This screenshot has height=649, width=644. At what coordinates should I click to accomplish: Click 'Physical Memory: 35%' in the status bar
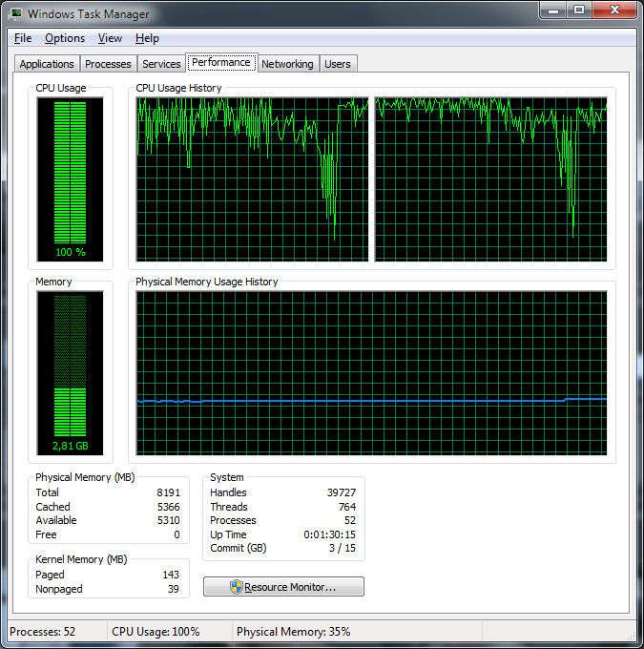pos(294,632)
